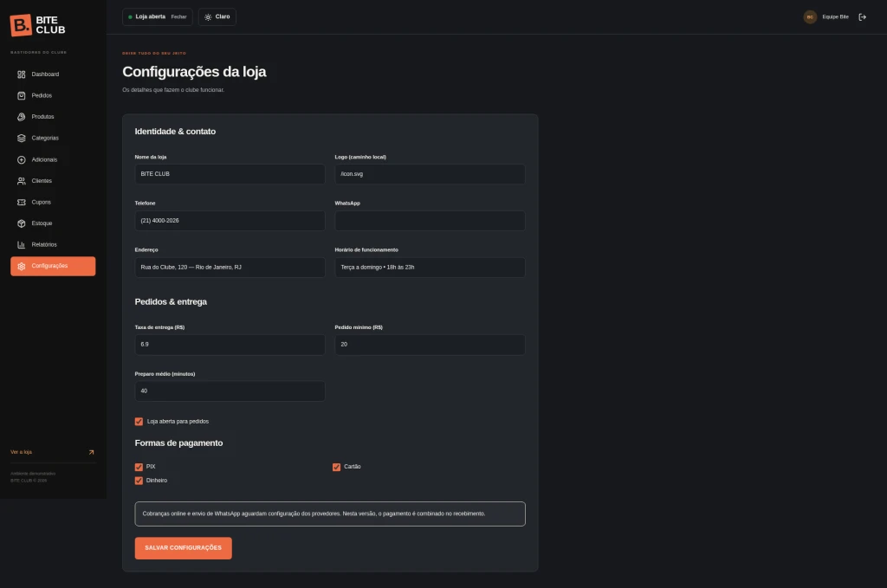This screenshot has width=887, height=588.
Task: Click the Relatórios chart icon
Action: click(22, 245)
